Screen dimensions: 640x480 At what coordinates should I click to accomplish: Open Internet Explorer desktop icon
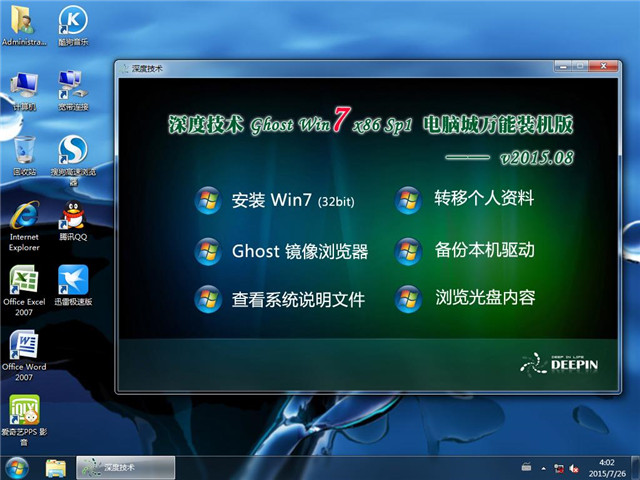pyautogui.click(x=24, y=226)
